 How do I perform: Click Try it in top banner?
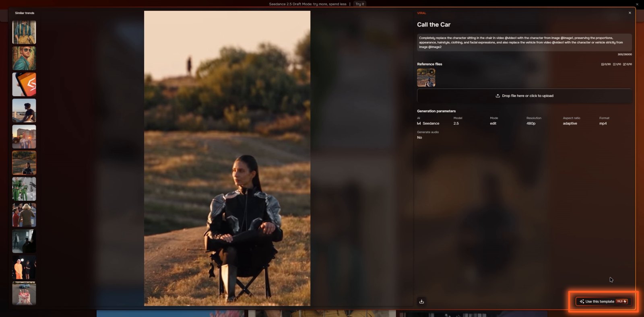(x=360, y=4)
